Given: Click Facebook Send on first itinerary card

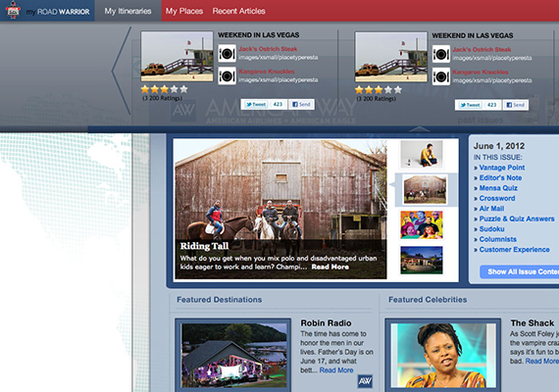Looking at the screenshot, I should [x=301, y=105].
